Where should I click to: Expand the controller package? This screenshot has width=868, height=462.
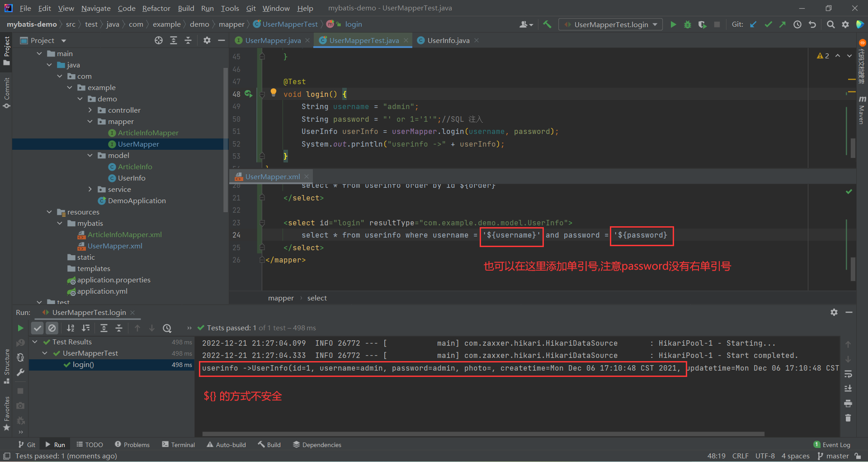[90, 110]
